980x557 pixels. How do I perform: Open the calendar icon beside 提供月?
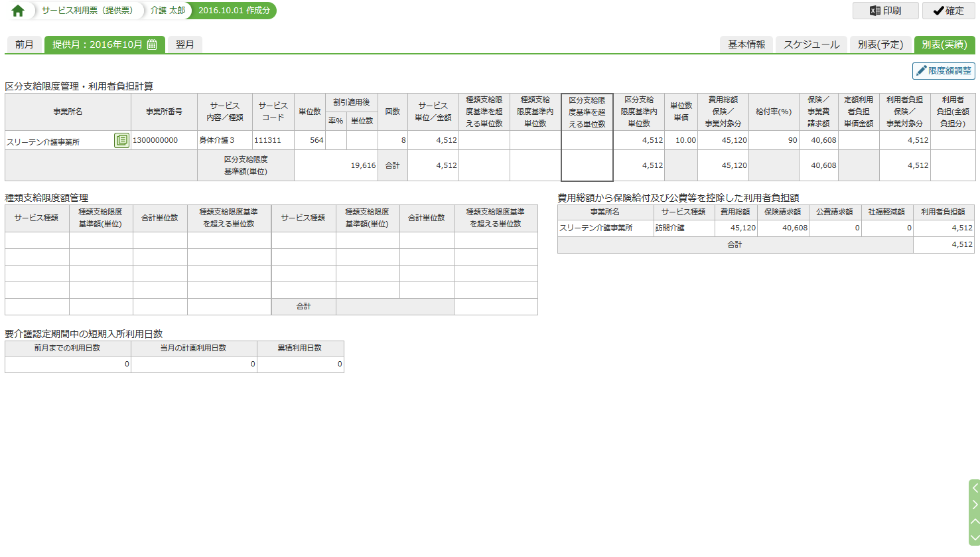coord(152,44)
